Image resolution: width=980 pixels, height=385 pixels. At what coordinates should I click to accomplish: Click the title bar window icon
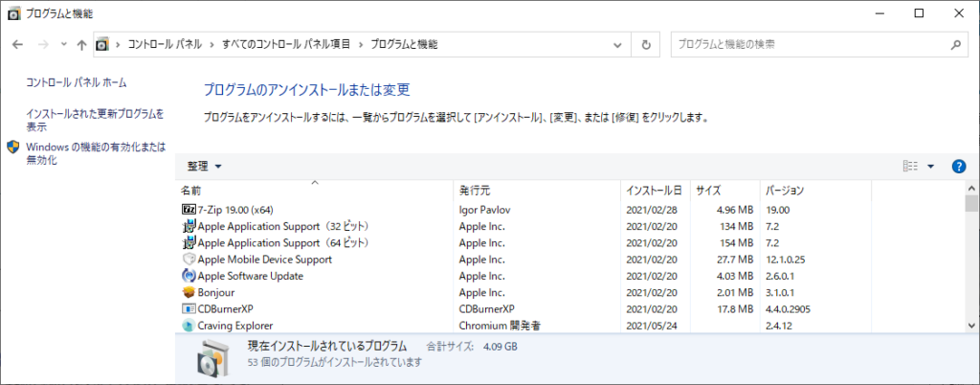click(x=13, y=13)
